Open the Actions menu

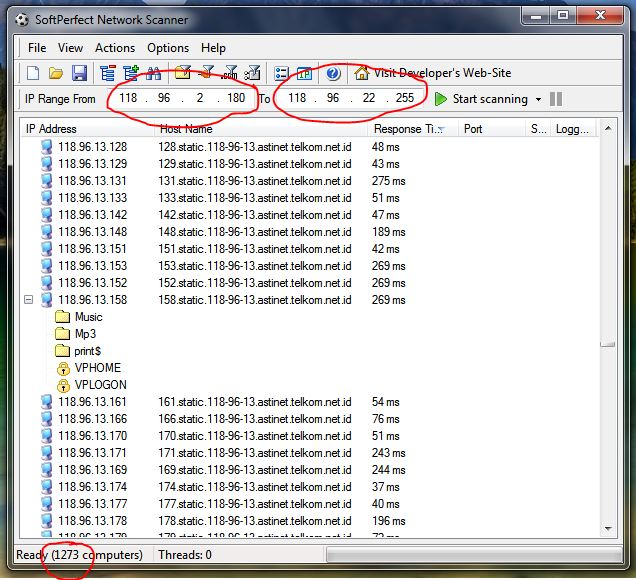pyautogui.click(x=115, y=48)
